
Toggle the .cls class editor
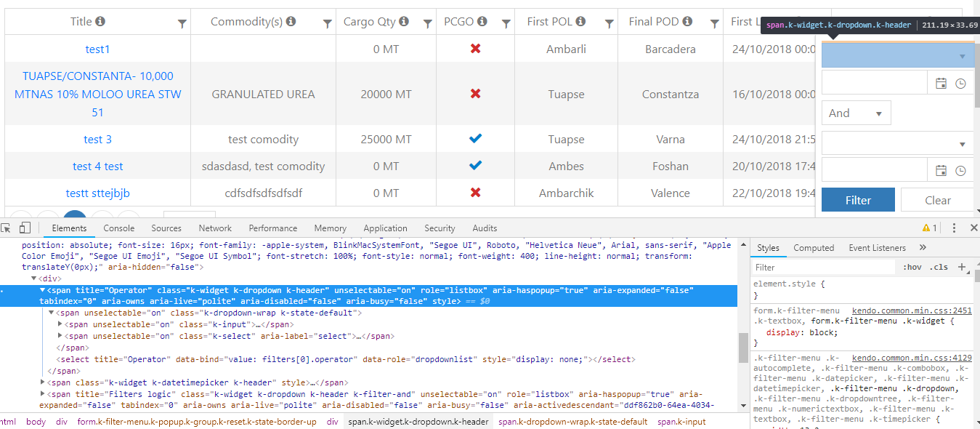click(939, 267)
